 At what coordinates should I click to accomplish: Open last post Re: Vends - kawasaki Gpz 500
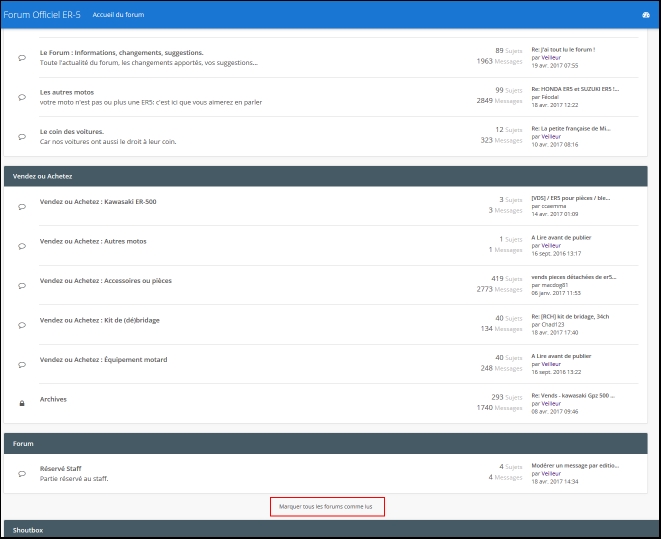(573, 396)
